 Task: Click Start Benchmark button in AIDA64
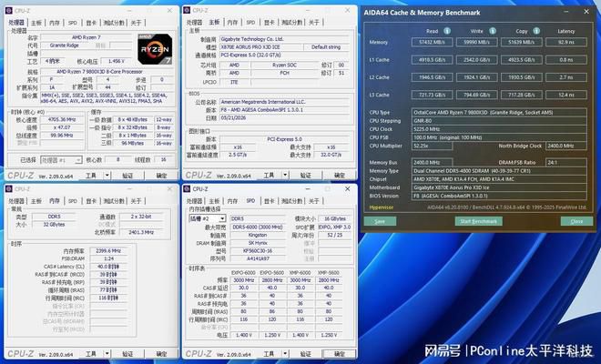click(478, 221)
